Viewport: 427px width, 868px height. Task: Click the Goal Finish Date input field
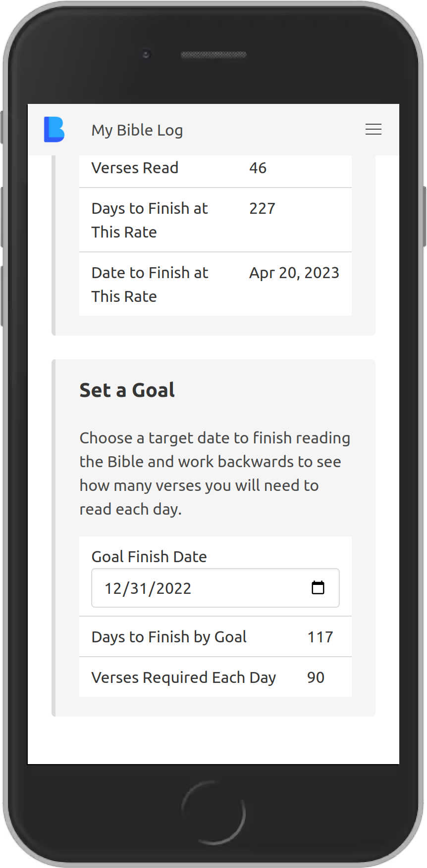pos(198,588)
